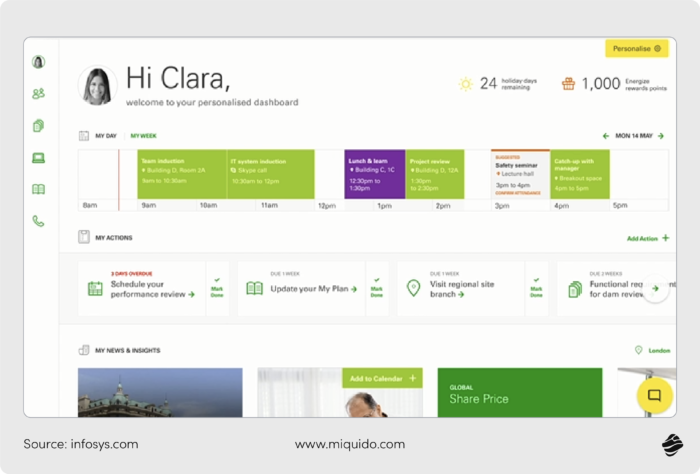Viewport: 700px width, 474px height.
Task: Mark Visit regional site branch done
Action: pyautogui.click(x=537, y=288)
